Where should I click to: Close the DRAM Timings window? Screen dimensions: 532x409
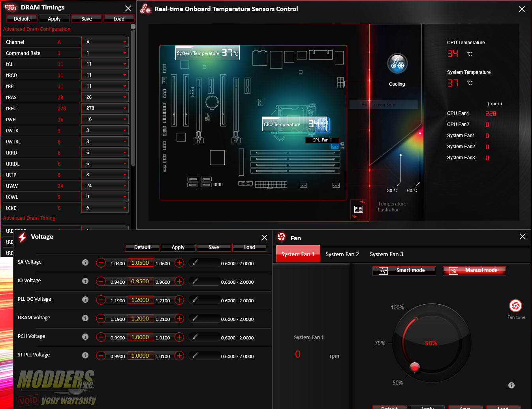click(x=128, y=8)
